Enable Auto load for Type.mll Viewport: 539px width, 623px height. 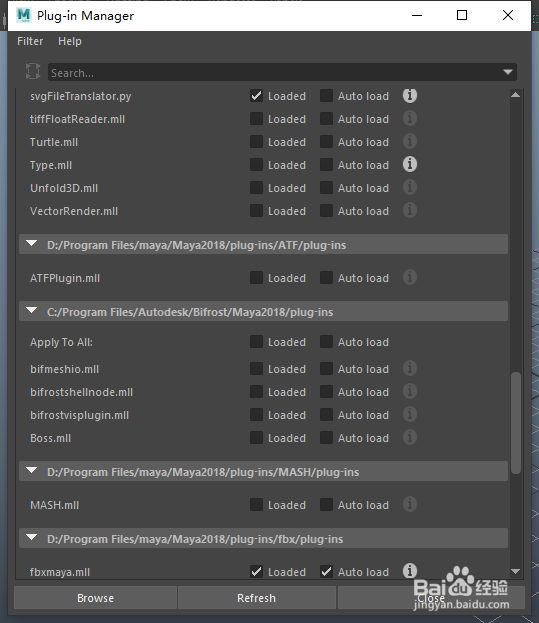(x=326, y=165)
